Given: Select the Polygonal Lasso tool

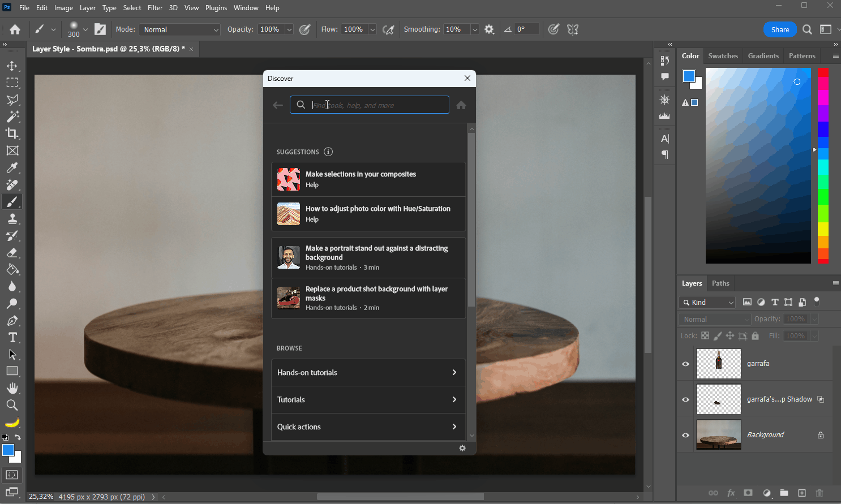Looking at the screenshot, I should (x=12, y=100).
